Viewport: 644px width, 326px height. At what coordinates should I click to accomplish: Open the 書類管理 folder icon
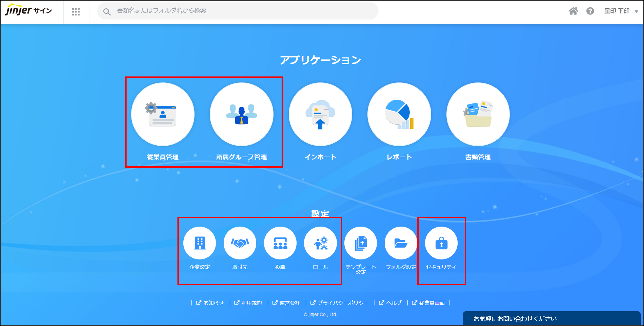(478, 114)
